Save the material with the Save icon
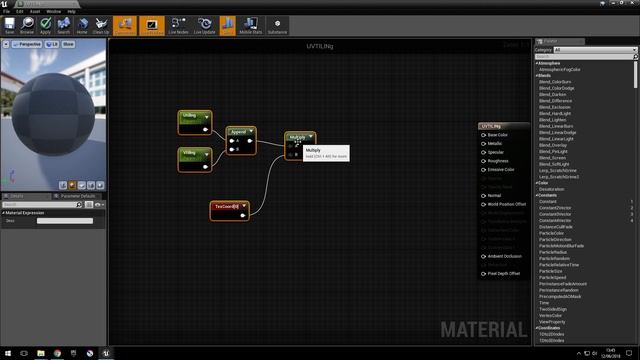 click(9, 26)
